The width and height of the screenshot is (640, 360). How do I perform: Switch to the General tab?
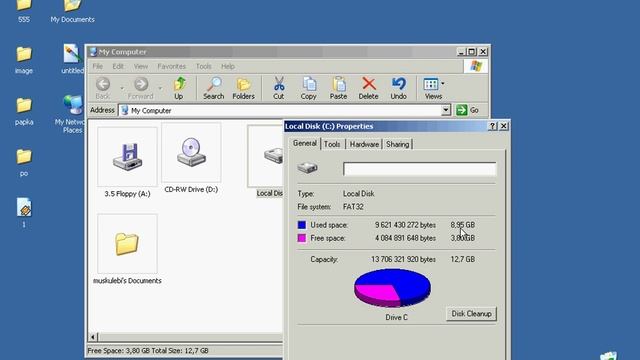click(305, 143)
